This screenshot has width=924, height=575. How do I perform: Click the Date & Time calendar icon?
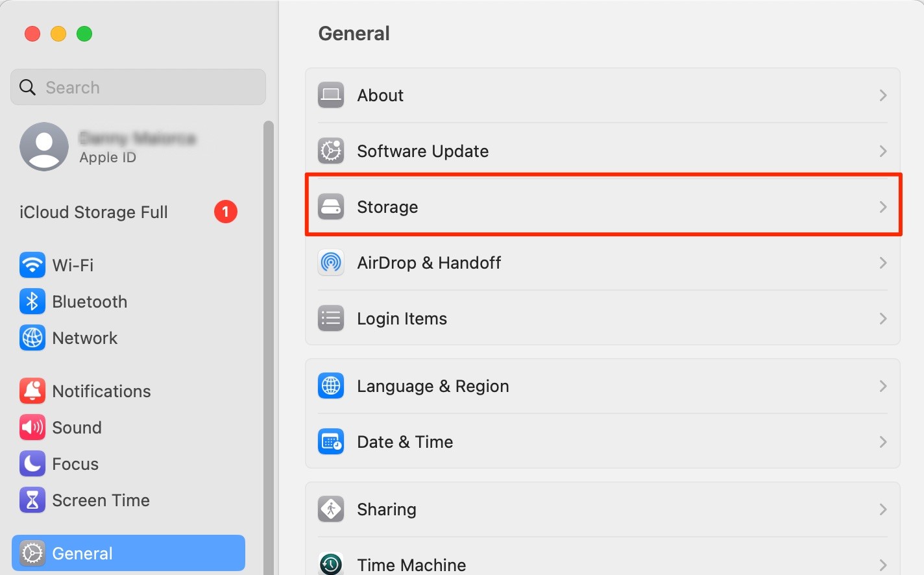tap(331, 442)
